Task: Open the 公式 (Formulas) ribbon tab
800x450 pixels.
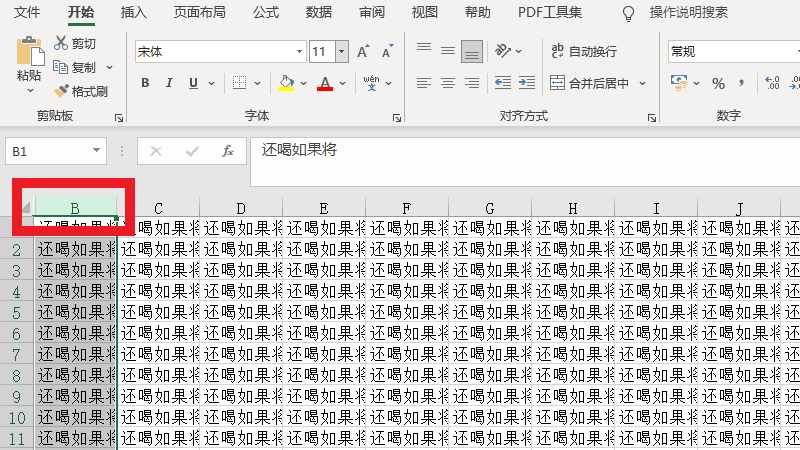Action: pos(266,12)
